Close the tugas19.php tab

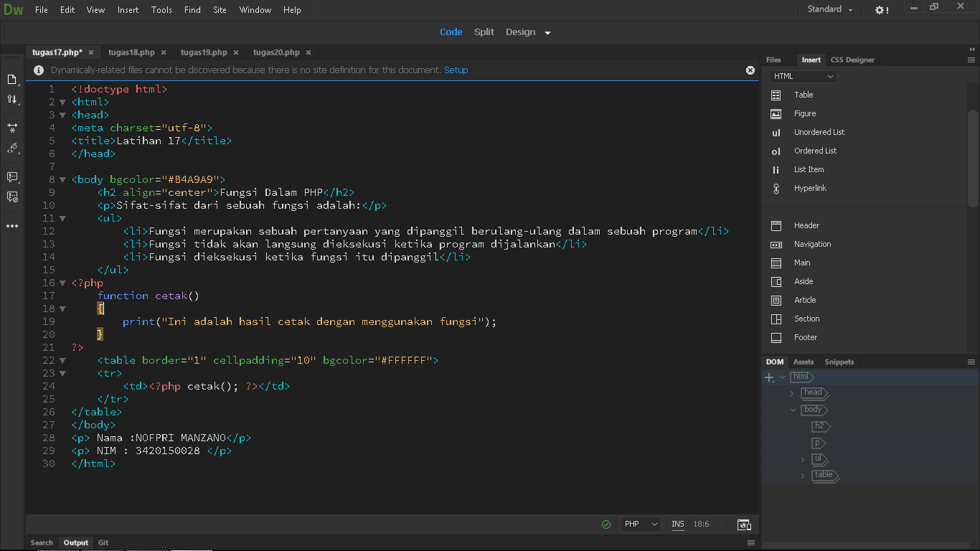[236, 52]
